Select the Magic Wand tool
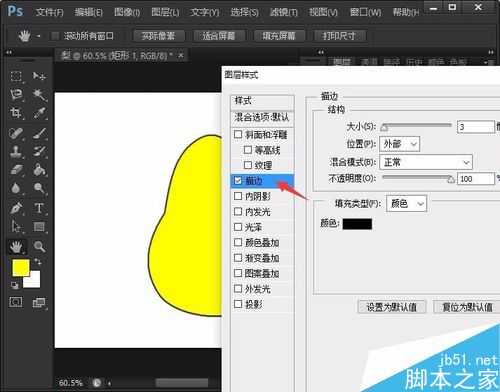This screenshot has width=500, height=392. pyautogui.click(x=39, y=95)
